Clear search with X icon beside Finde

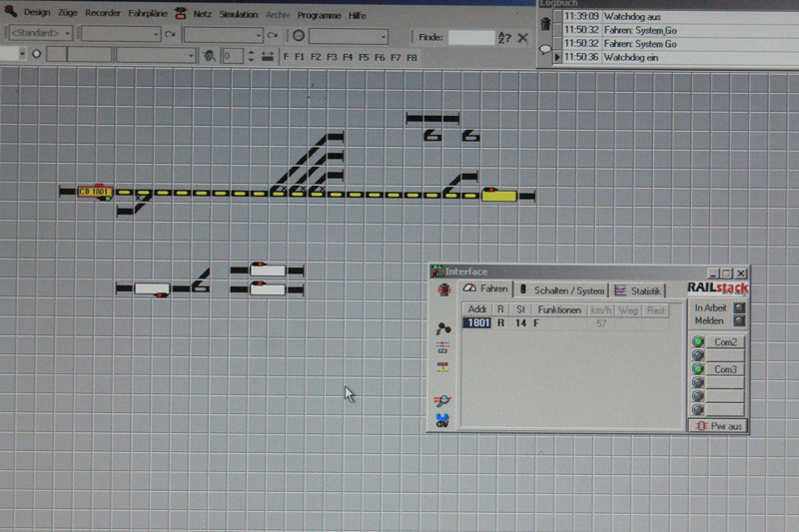click(x=522, y=37)
